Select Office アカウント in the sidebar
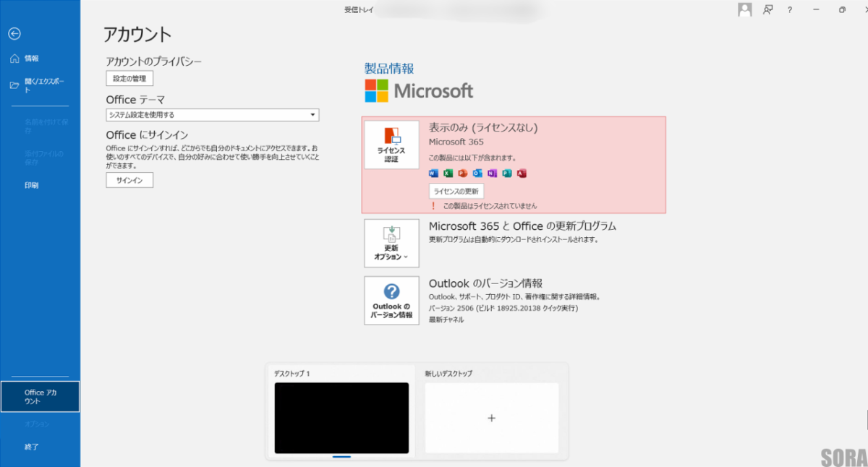This screenshot has width=868, height=467. point(40,397)
